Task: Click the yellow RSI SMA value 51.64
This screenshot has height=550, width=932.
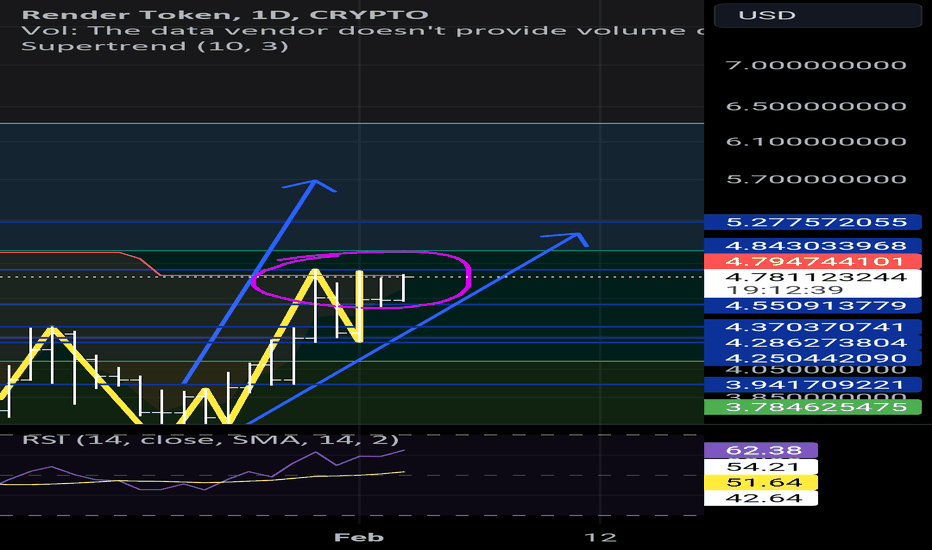Action: (761, 482)
